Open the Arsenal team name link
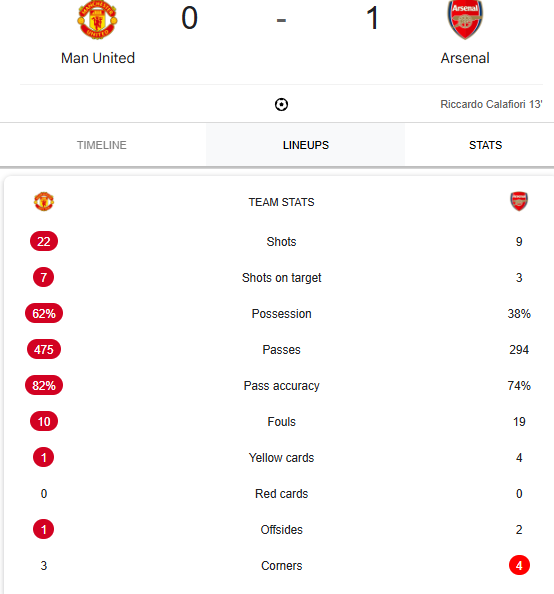This screenshot has width=554, height=594. [465, 58]
